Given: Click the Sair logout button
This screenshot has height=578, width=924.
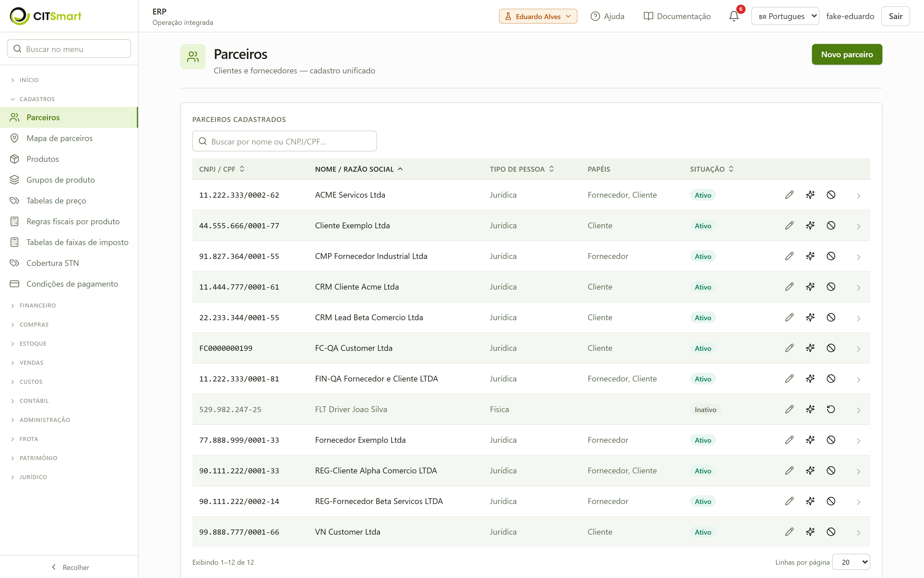Looking at the screenshot, I should click(895, 16).
